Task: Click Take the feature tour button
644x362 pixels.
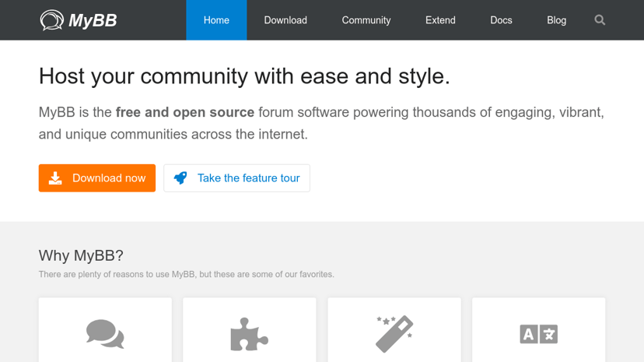Action: click(236, 178)
